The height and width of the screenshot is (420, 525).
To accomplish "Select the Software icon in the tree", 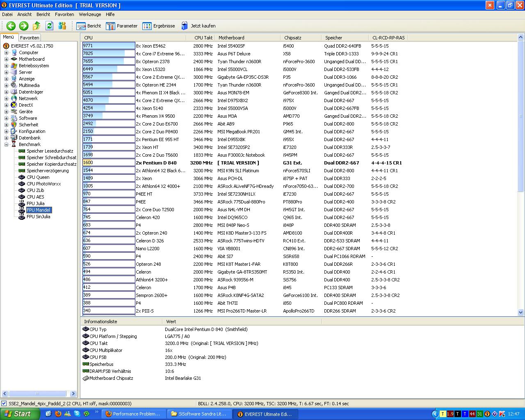I will point(14,118).
